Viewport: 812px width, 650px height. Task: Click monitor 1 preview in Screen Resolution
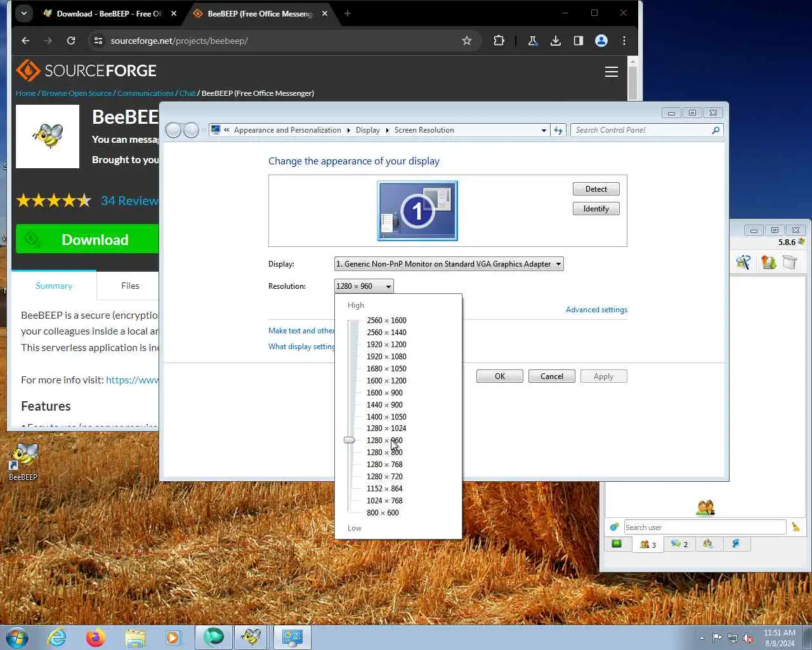tap(417, 211)
